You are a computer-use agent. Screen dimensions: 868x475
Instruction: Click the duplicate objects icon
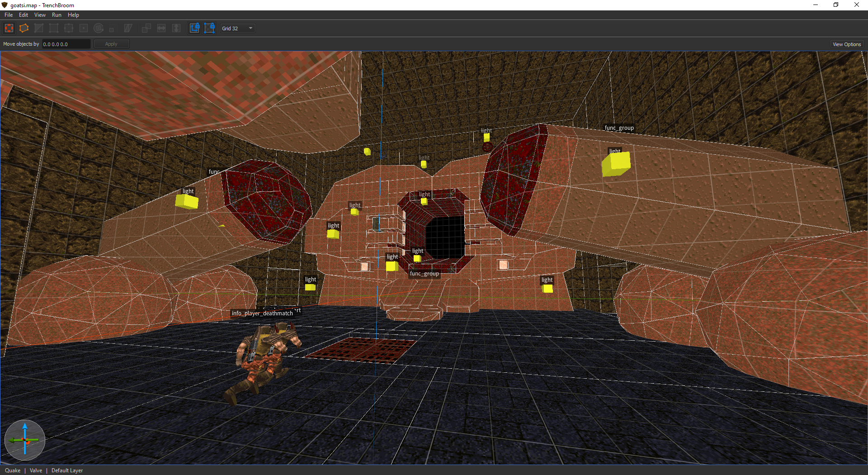[x=146, y=28]
